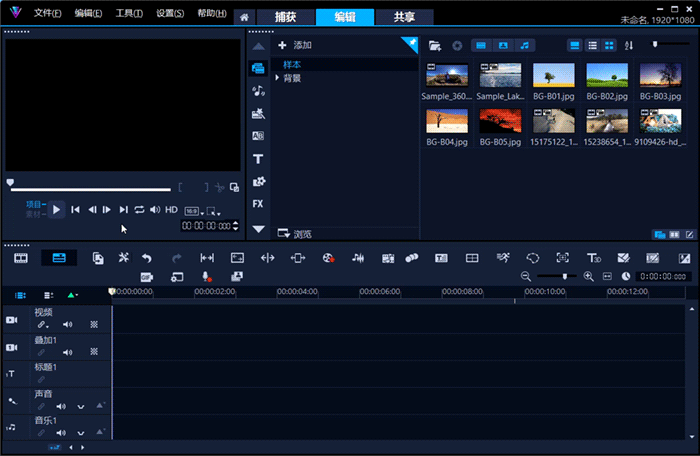
Task: Toggle showing photos in library
Action: [x=503, y=46]
